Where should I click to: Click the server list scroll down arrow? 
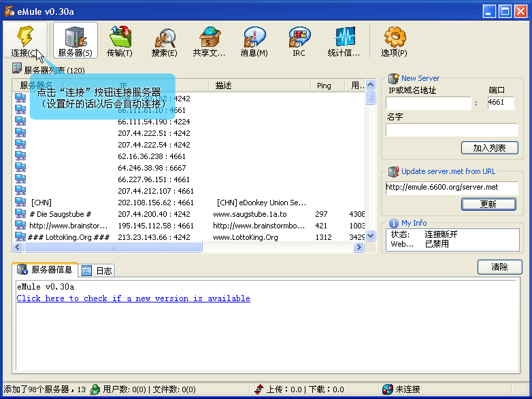(371, 236)
